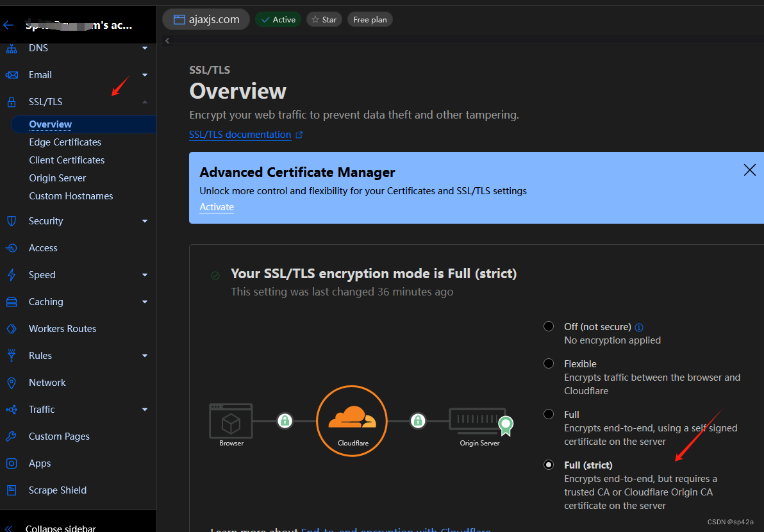Click the Network location pin icon
Viewport: 764px width, 532px height.
pos(11,383)
